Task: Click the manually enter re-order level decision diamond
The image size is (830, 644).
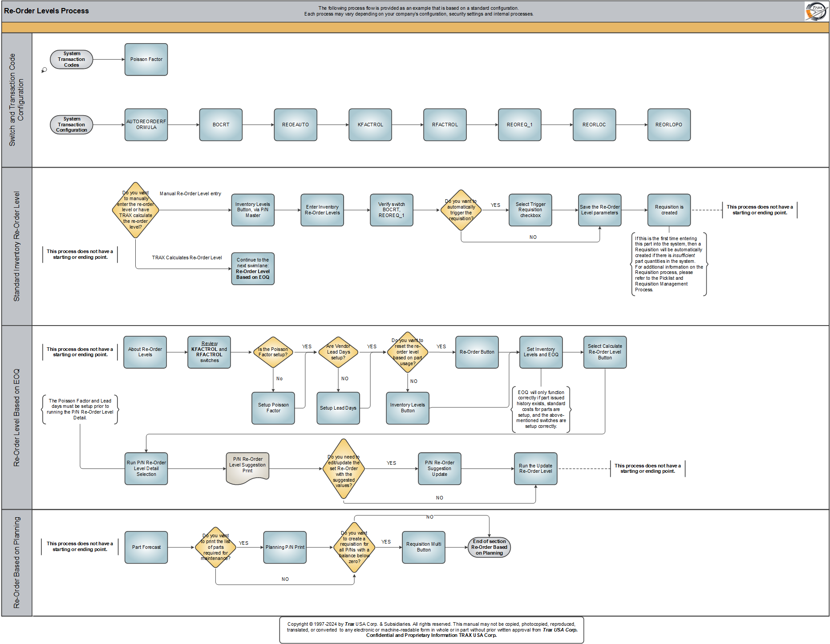Action: tap(136, 210)
